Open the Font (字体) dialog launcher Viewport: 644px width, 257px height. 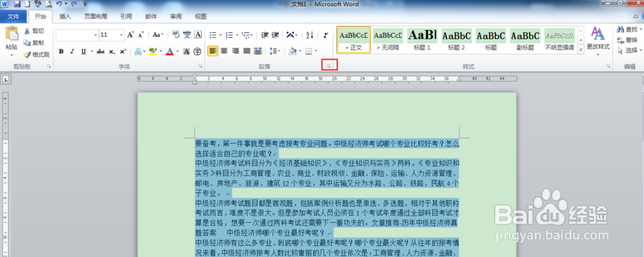pos(200,66)
